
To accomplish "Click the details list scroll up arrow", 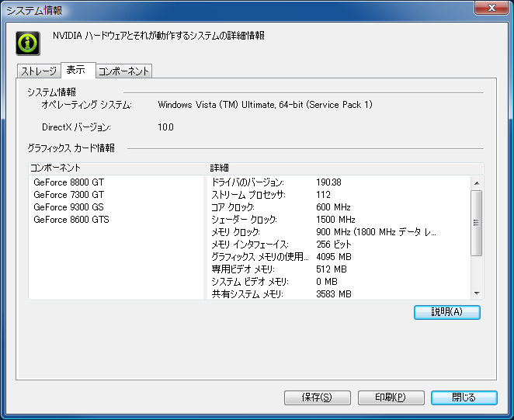I will pyautogui.click(x=477, y=183).
